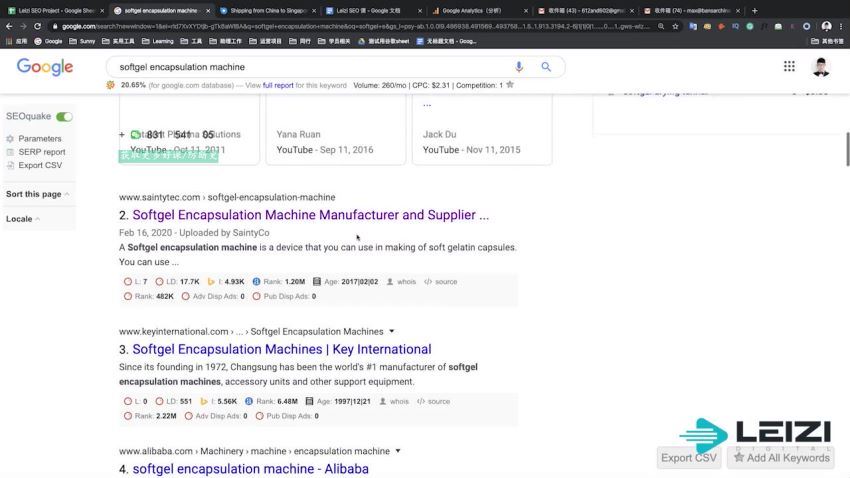Open Softgel Encapsulation Machine Manufacturer and Supplier result

point(311,215)
